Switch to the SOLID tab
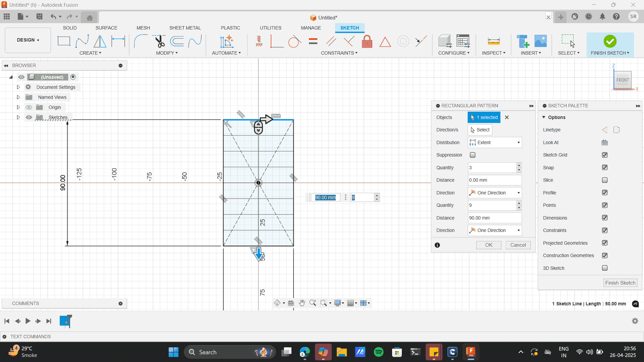This screenshot has height=362, width=644. tap(70, 28)
